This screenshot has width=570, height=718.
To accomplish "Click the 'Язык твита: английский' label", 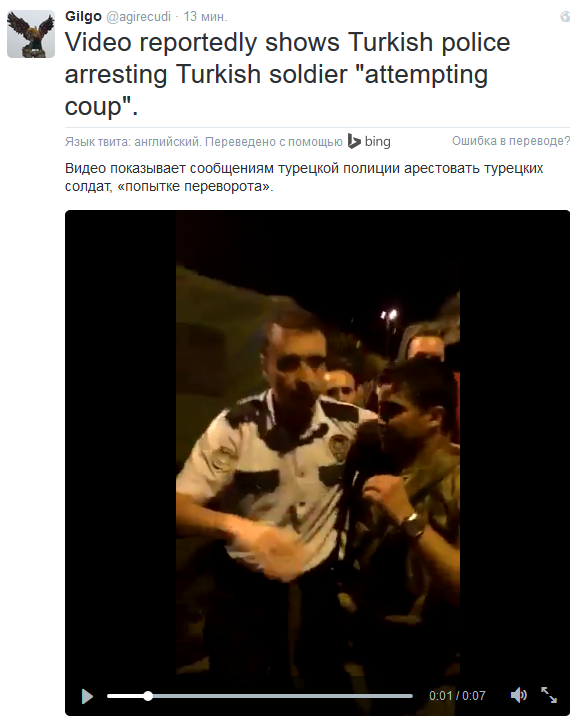I will (x=133, y=141).
